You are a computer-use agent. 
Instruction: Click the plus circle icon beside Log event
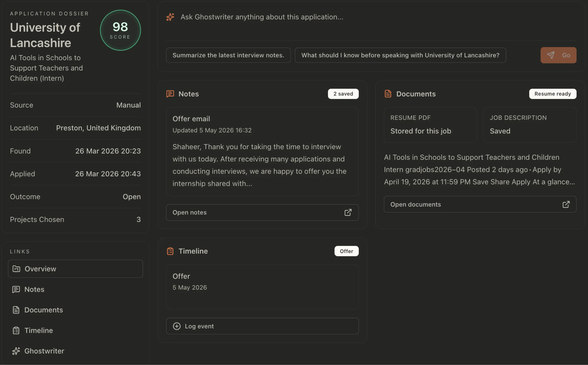[177, 326]
